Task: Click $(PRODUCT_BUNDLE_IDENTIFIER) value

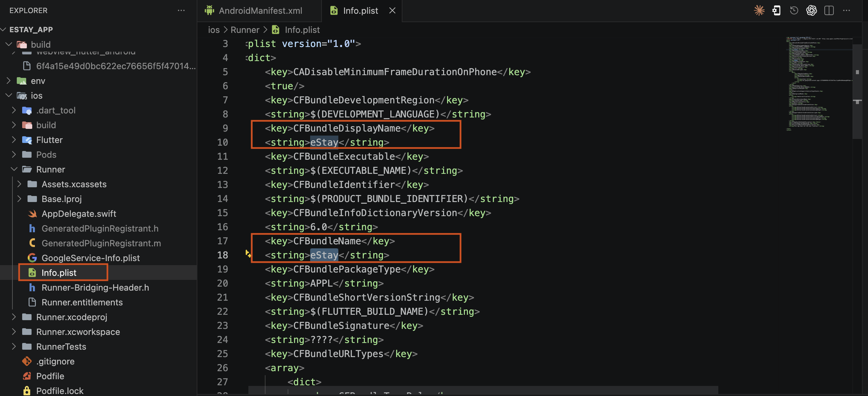Action: click(x=389, y=199)
